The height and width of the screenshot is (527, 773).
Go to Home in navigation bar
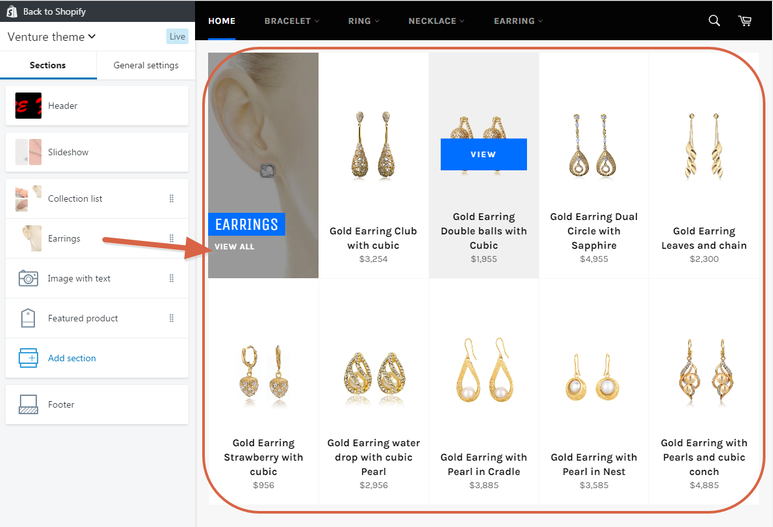point(222,21)
